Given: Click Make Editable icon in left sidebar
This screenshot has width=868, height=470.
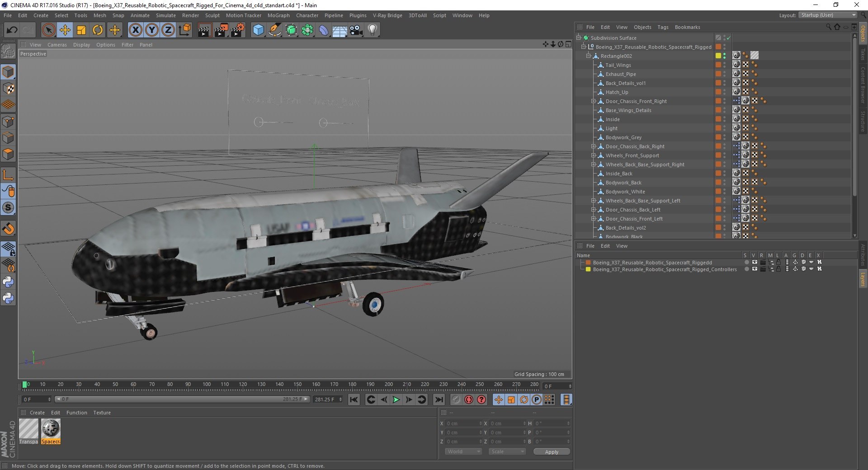Looking at the screenshot, I should point(8,51).
